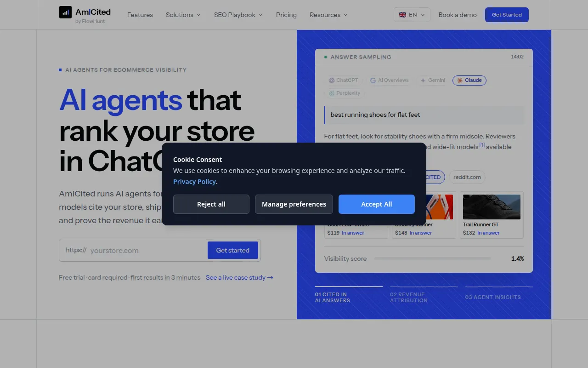Select the Perplexity model chip

point(345,93)
